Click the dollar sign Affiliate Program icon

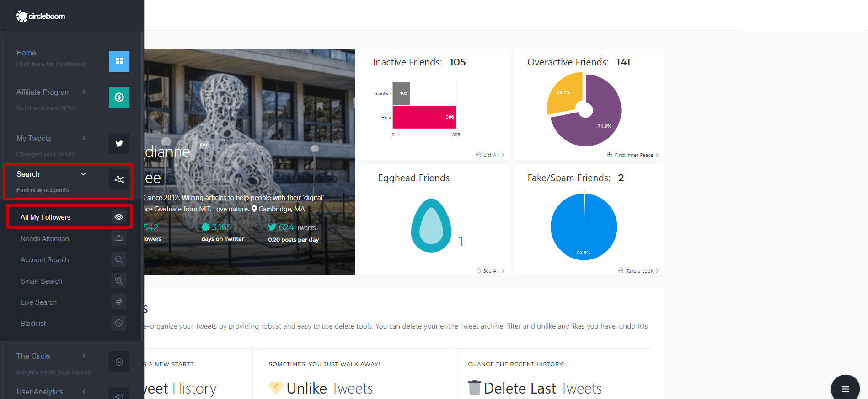tap(119, 97)
